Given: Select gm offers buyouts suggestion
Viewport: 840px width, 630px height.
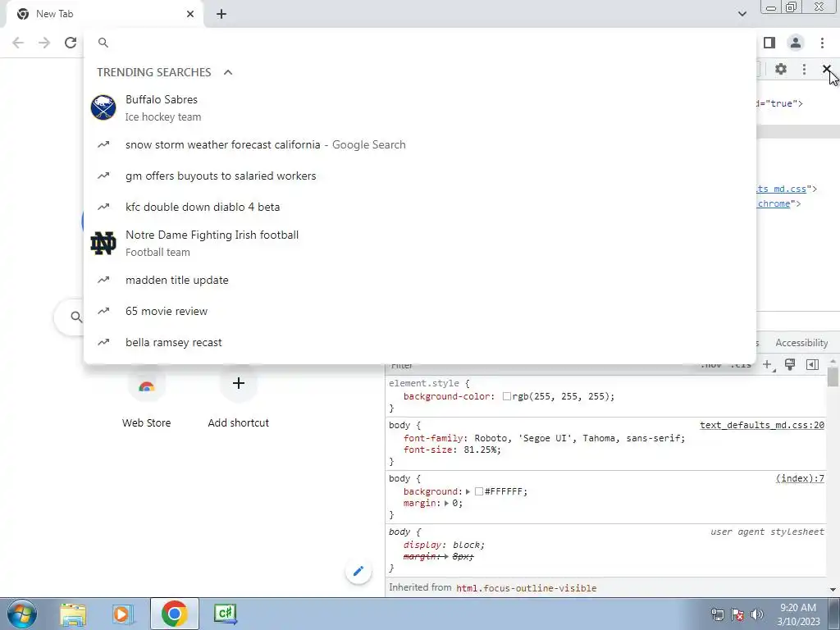Looking at the screenshot, I should [x=420, y=176].
